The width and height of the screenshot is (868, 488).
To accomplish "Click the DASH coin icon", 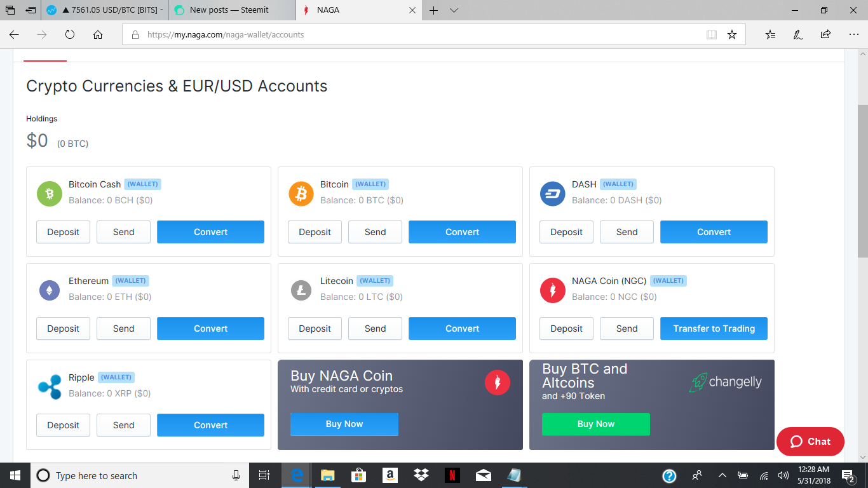I will (553, 194).
